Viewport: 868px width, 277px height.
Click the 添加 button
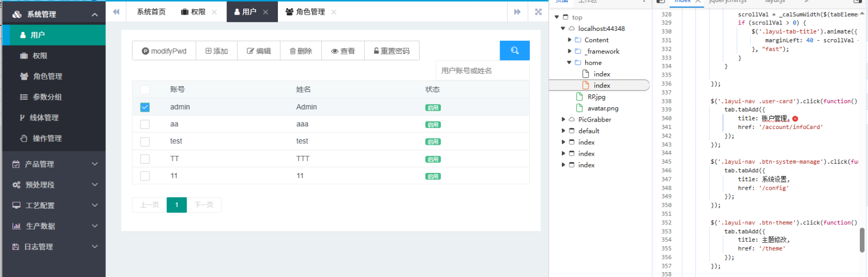point(217,51)
